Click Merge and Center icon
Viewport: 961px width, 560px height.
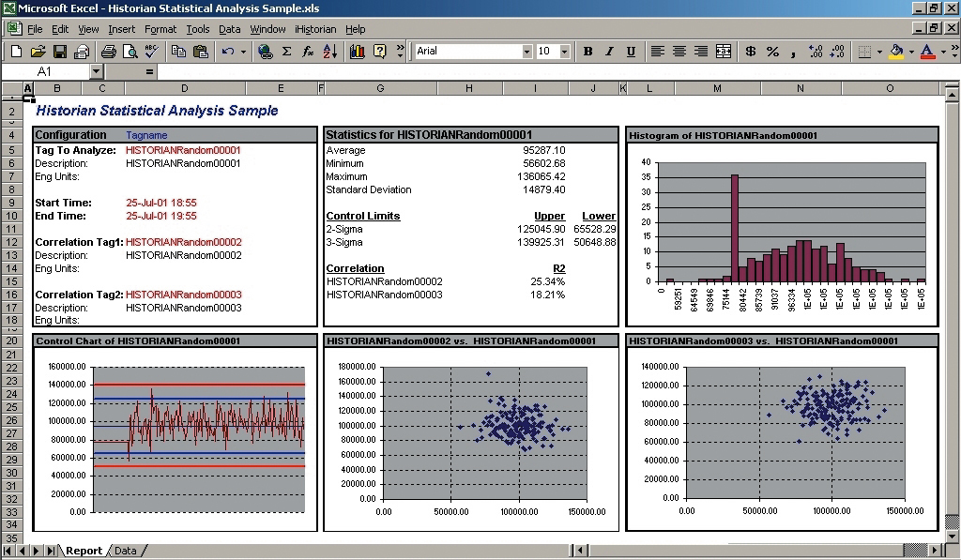pos(724,52)
